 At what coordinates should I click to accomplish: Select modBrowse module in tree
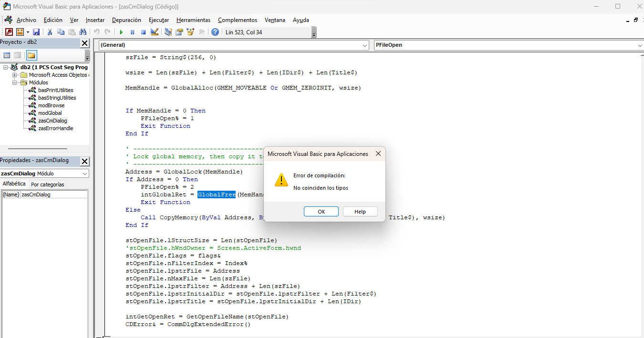pos(52,105)
